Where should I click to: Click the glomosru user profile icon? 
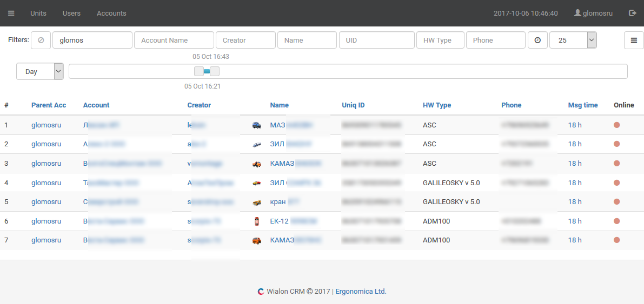click(577, 13)
